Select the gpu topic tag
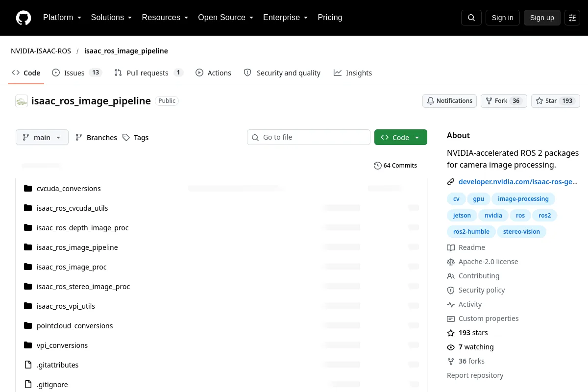588x392 pixels. point(479,199)
